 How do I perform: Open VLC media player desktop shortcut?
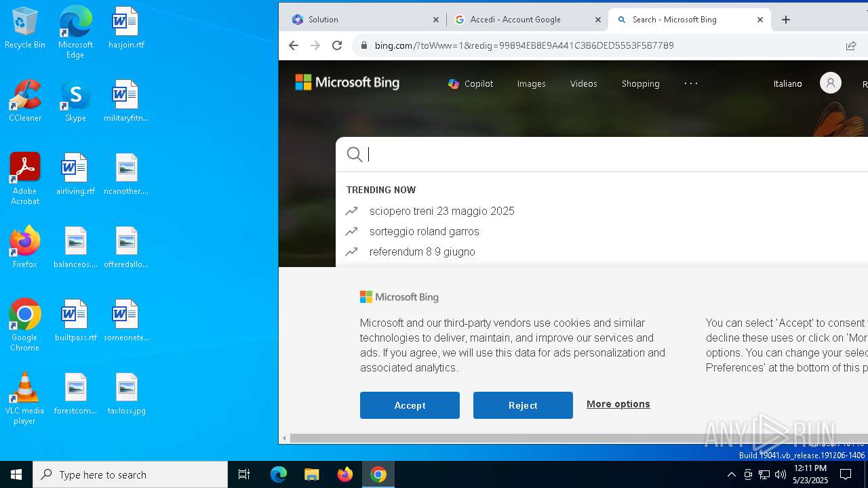(x=25, y=399)
